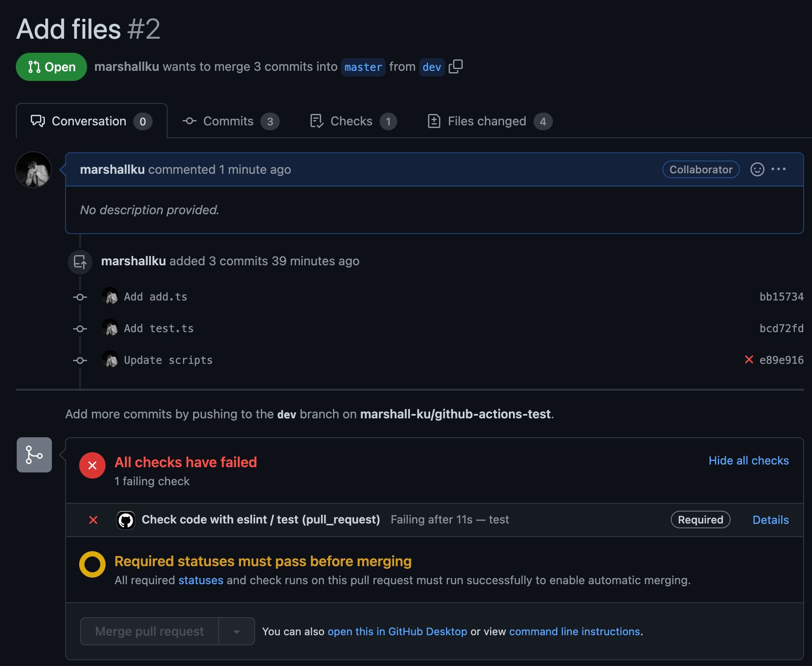Click the merge graph icon beside the checks panel
This screenshot has width=812, height=666.
pos(34,455)
